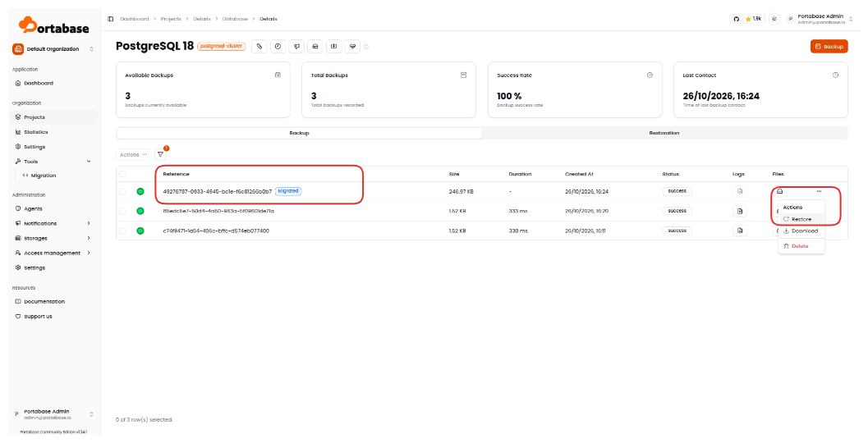Collapse the Tools section chevron
Viewport: 868px width, 443px height.
point(89,162)
